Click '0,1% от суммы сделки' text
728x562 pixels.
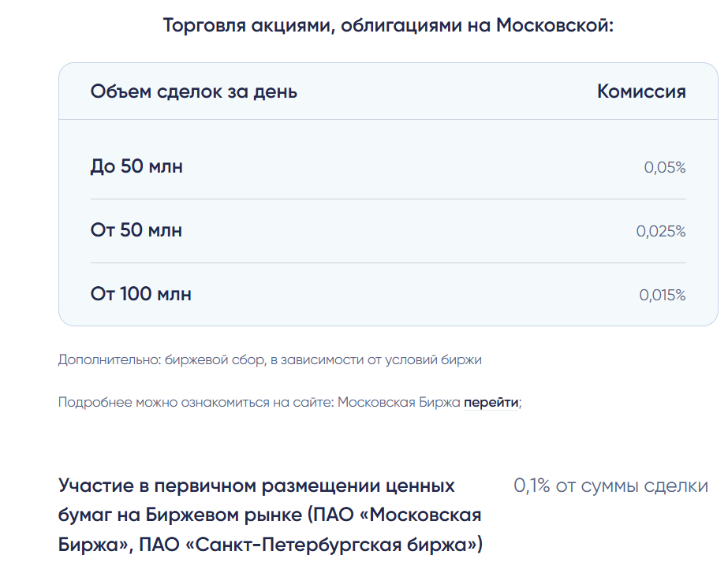click(610, 486)
